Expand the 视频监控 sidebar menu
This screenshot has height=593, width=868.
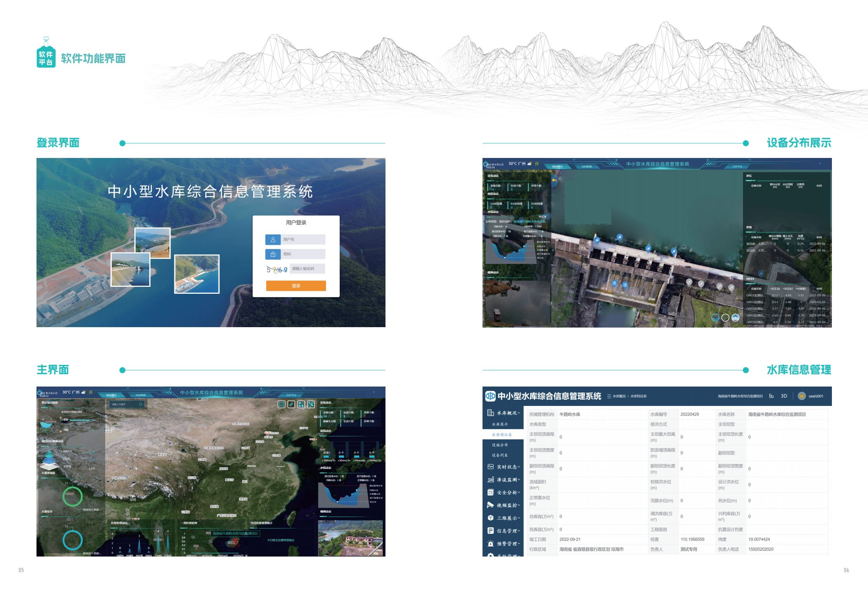click(x=508, y=505)
